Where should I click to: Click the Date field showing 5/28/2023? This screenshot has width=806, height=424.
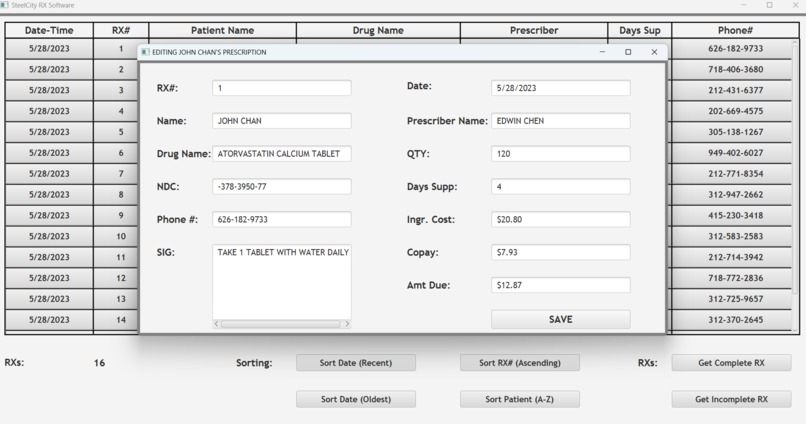point(561,88)
